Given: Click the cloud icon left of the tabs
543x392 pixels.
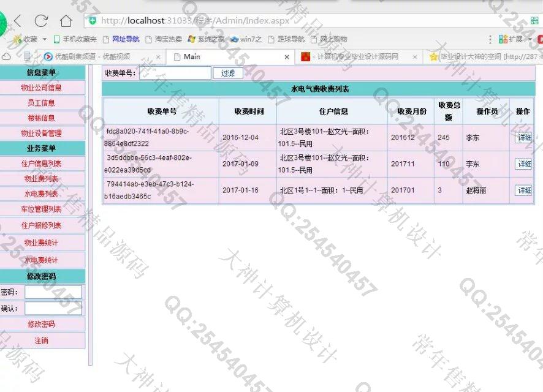Looking at the screenshot, I should coord(7,56).
